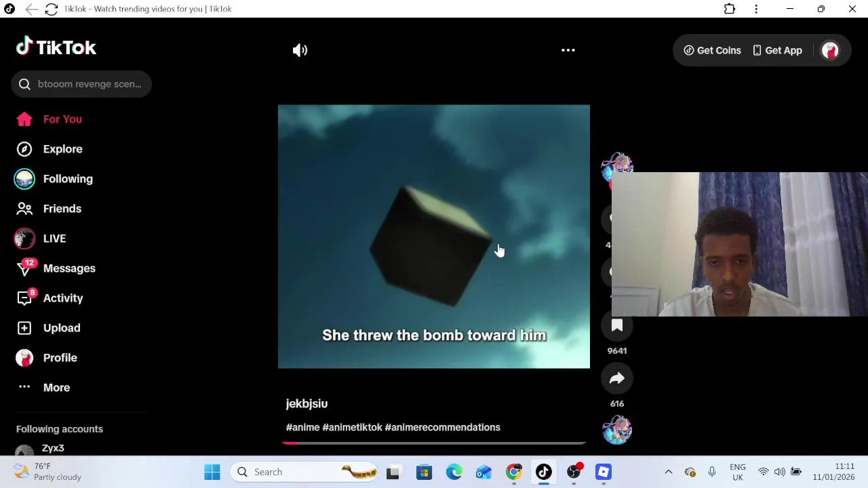Click the webcam overlay thumbnail
Image resolution: width=868 pixels, height=488 pixels.
(739, 244)
